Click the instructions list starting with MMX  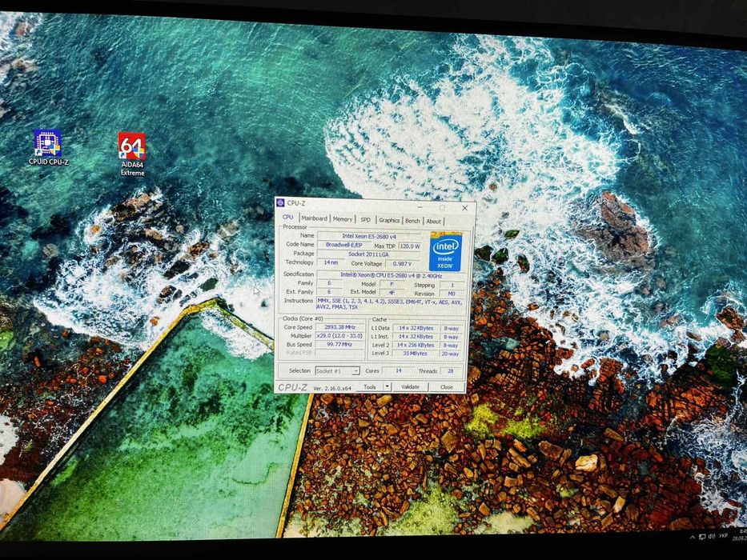[x=390, y=304]
